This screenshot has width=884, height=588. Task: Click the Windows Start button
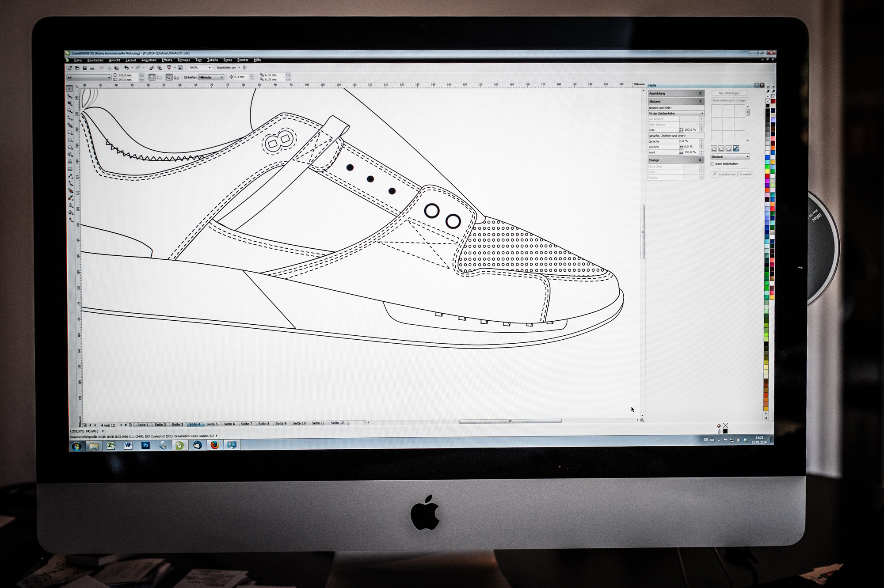(x=76, y=446)
